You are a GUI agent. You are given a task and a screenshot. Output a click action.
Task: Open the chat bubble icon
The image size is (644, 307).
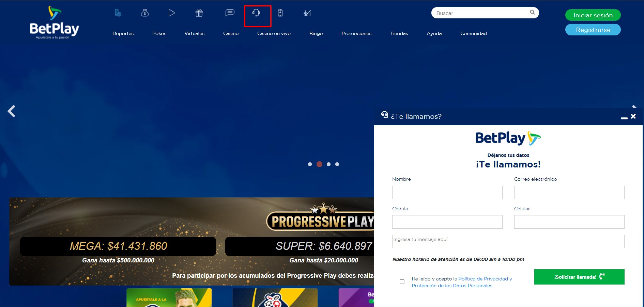pos(230,13)
